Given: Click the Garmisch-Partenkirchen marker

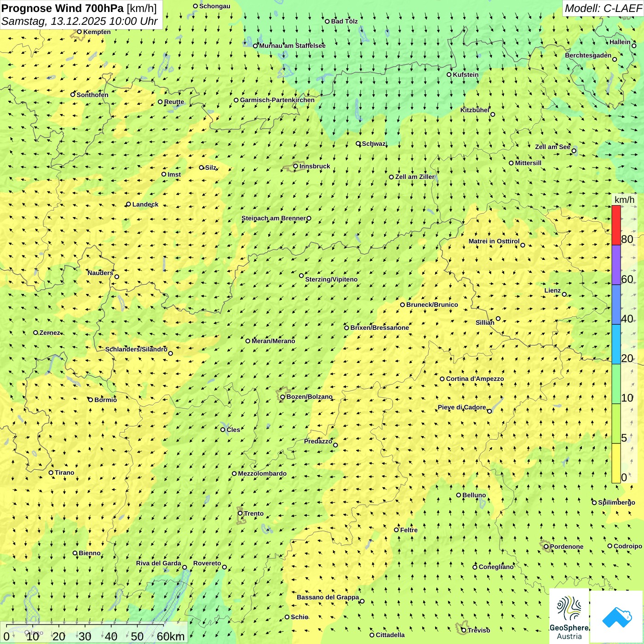Looking at the screenshot, I should (x=236, y=100).
